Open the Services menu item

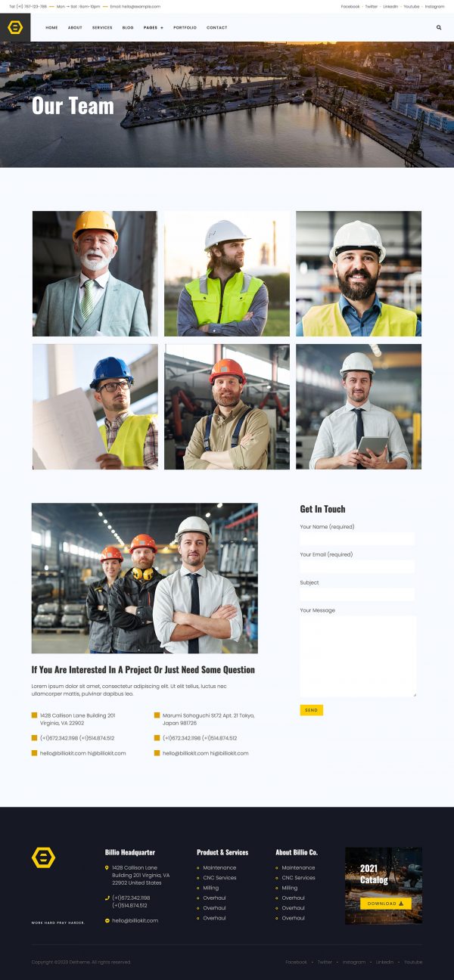[x=102, y=27]
